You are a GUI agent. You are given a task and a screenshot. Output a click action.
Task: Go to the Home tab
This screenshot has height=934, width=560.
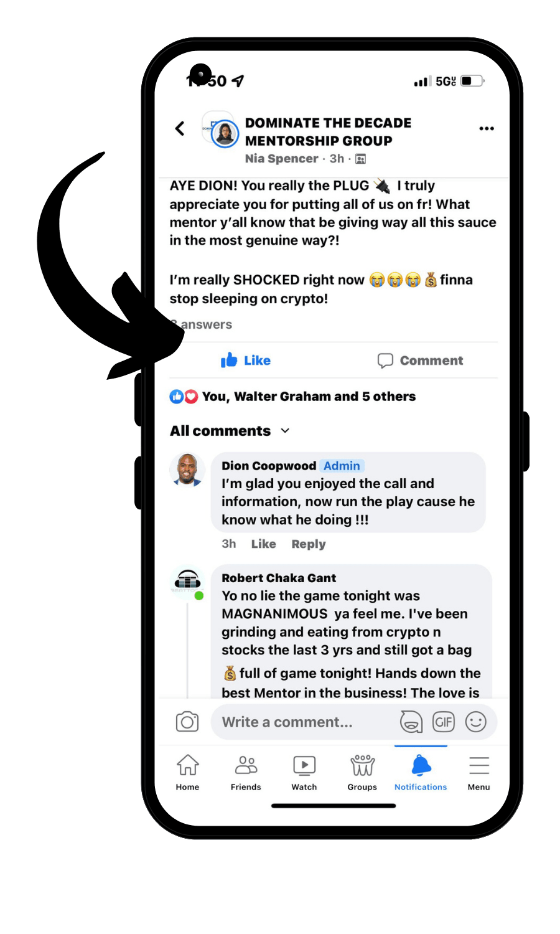187,772
